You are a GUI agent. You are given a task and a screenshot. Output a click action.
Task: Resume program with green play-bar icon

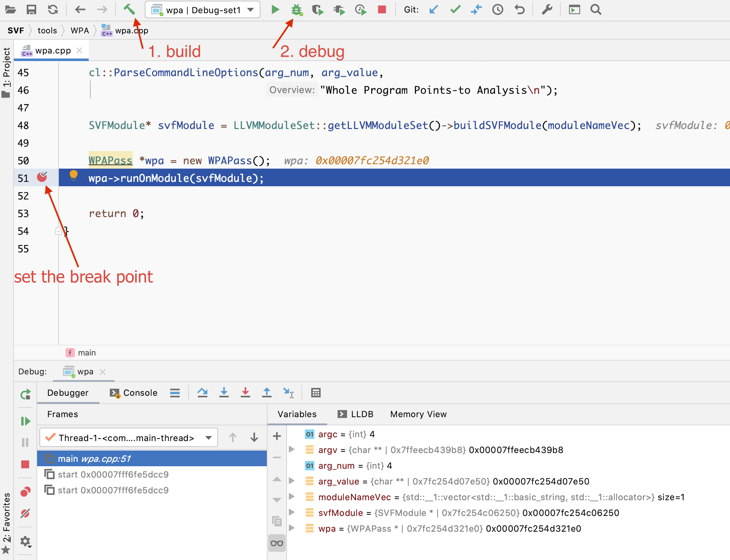click(x=25, y=421)
